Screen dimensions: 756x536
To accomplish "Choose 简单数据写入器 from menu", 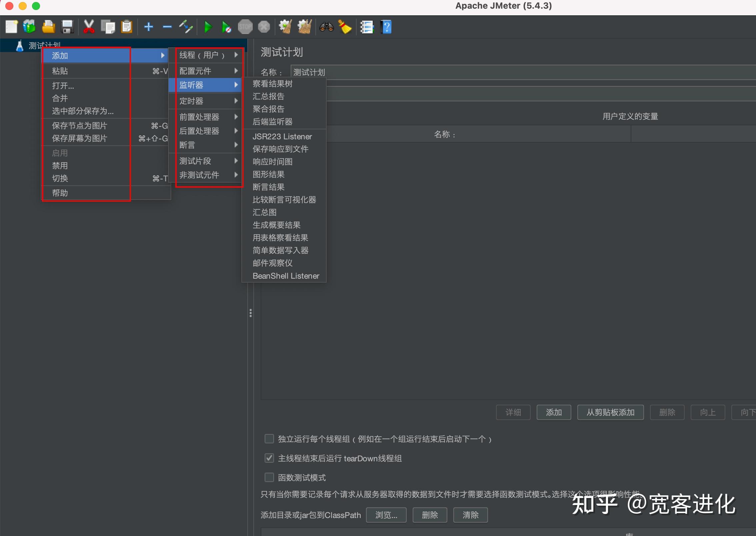I will [x=284, y=250].
